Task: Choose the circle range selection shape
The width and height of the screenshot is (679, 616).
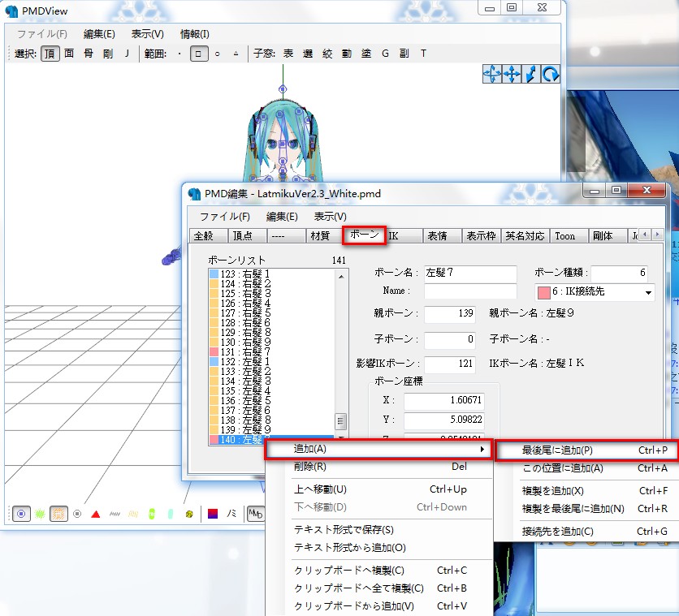Action: tap(218, 54)
